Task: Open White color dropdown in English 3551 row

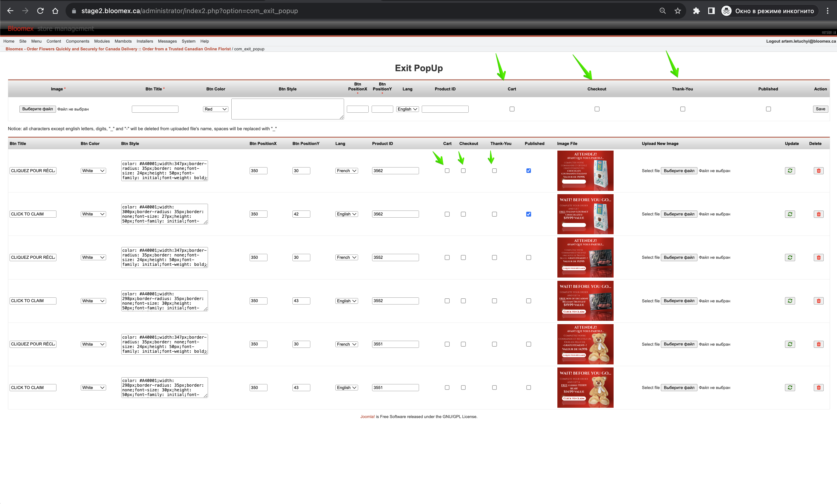Action: pyautogui.click(x=93, y=388)
